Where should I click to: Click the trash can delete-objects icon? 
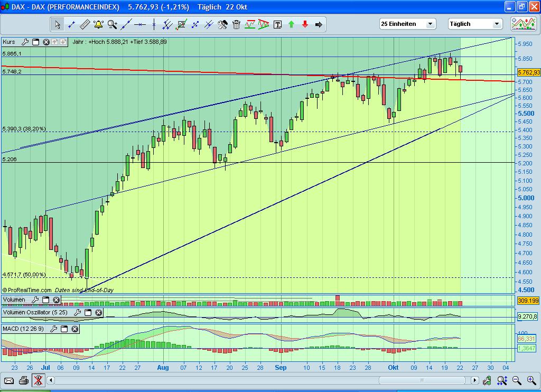236,24
